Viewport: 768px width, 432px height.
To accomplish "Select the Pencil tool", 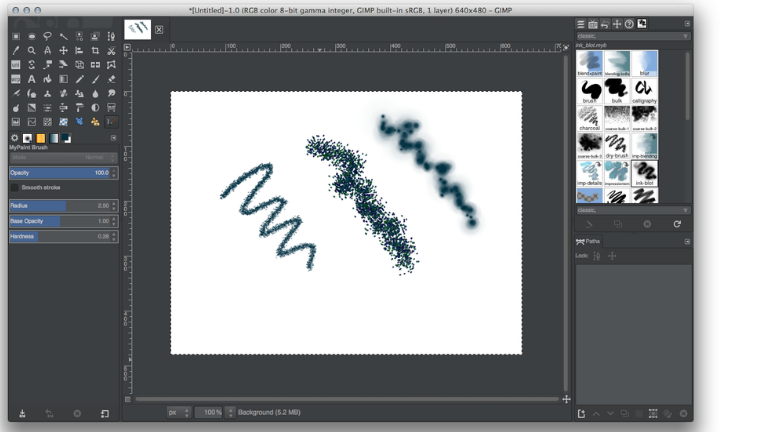I will 79,79.
